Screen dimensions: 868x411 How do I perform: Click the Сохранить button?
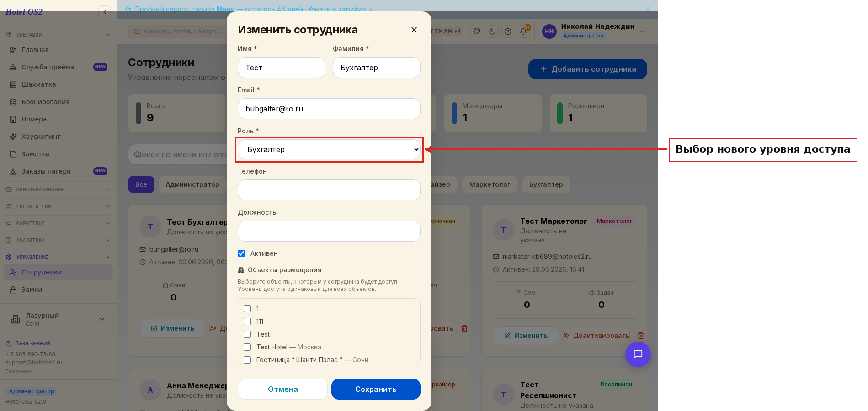click(376, 389)
